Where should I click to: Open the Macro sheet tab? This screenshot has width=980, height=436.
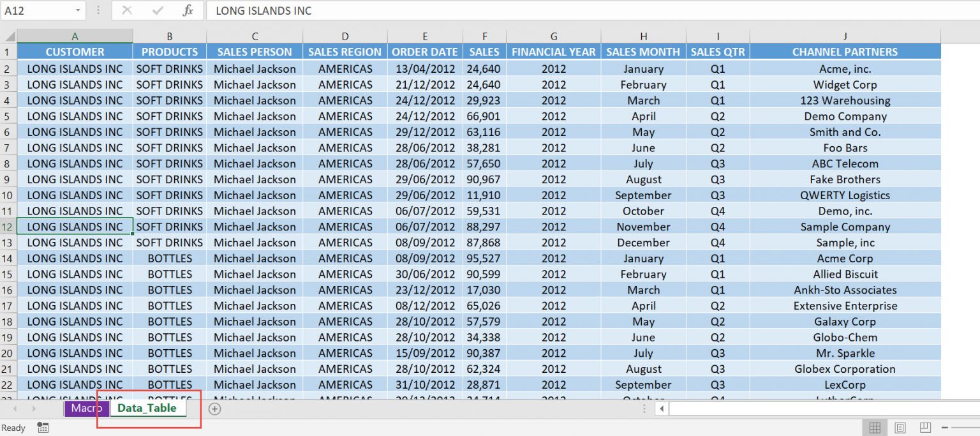tap(86, 409)
